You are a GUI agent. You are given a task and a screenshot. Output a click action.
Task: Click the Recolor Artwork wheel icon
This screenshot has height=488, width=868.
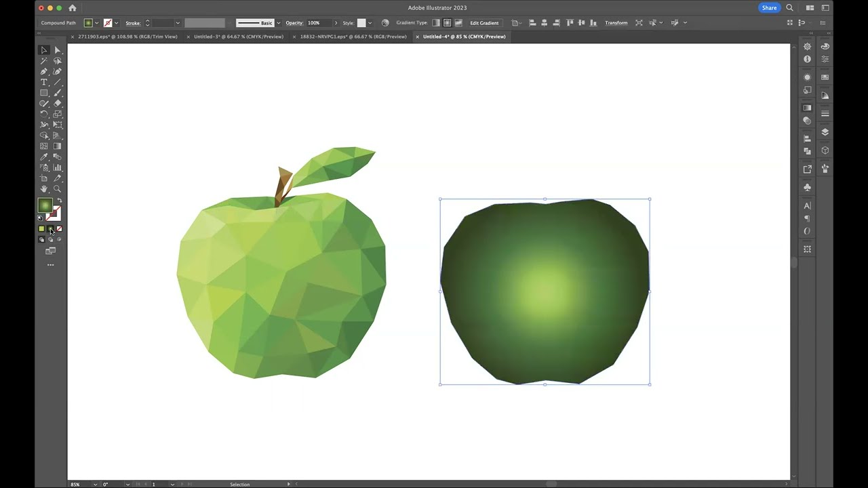pos(385,22)
